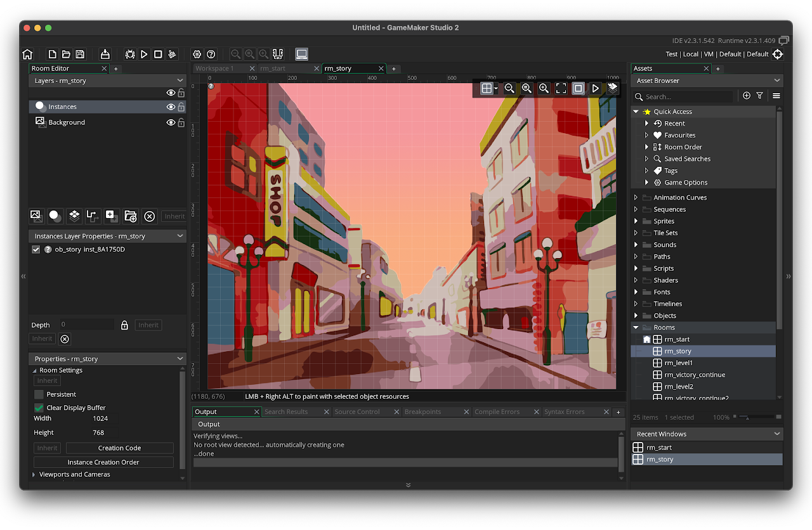Collapse the Asset Browser panel dropdown
812x530 pixels.
[x=777, y=81]
